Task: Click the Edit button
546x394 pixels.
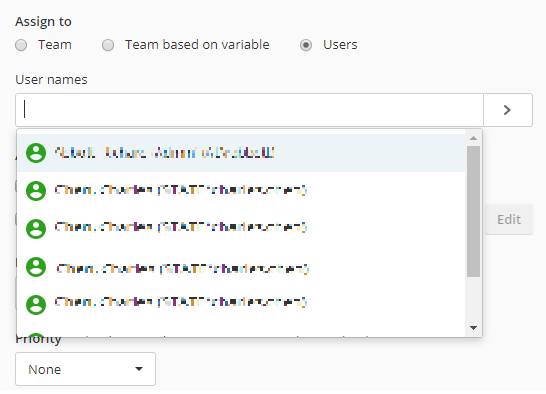Action: 509,219
